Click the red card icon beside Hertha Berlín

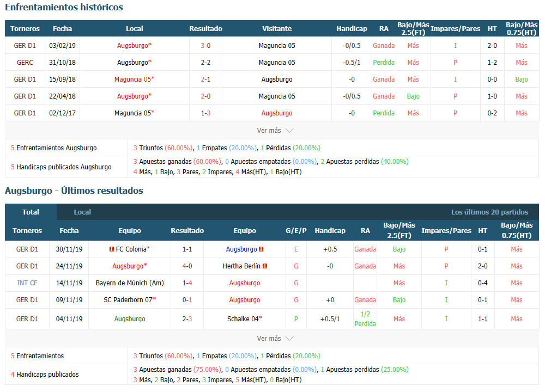click(x=265, y=266)
